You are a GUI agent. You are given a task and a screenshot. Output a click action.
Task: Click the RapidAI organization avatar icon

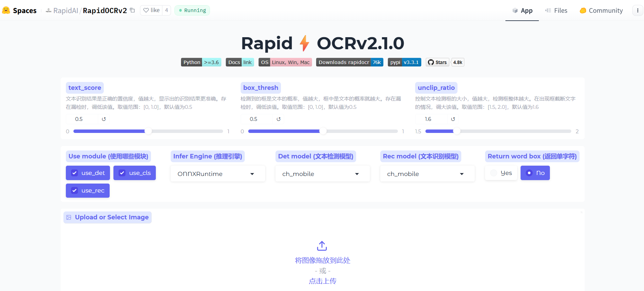tap(49, 11)
